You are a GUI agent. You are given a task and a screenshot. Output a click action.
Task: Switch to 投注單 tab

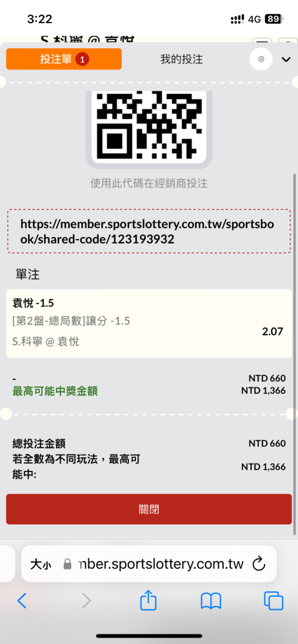tap(64, 59)
